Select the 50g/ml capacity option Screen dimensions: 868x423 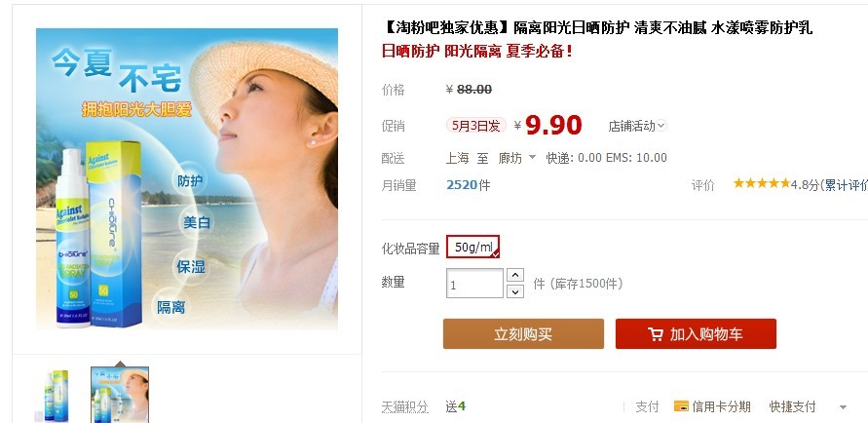pos(472,247)
